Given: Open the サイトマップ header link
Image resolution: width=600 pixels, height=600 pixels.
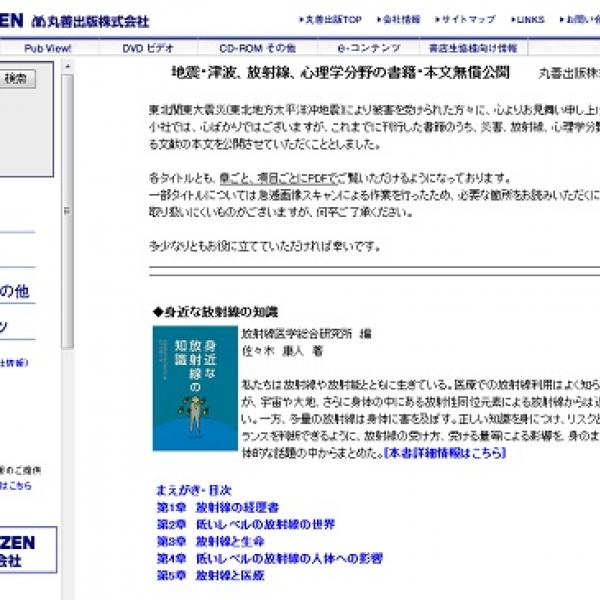Looking at the screenshot, I should coord(465,20).
